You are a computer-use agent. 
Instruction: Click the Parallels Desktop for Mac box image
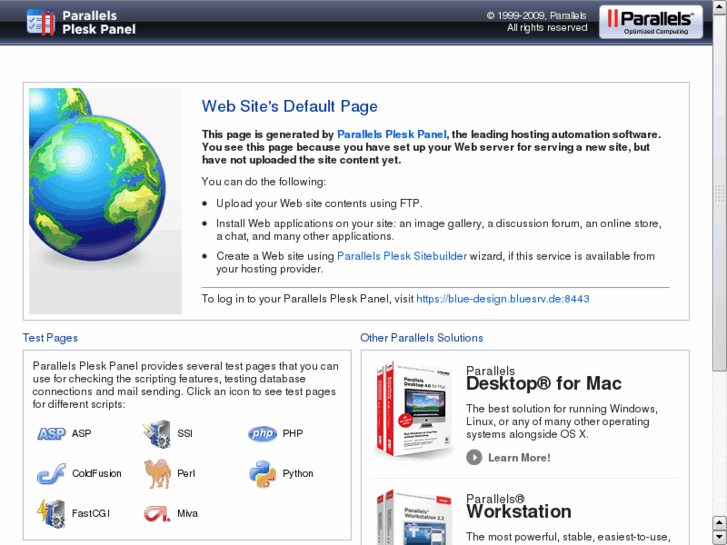point(414,410)
